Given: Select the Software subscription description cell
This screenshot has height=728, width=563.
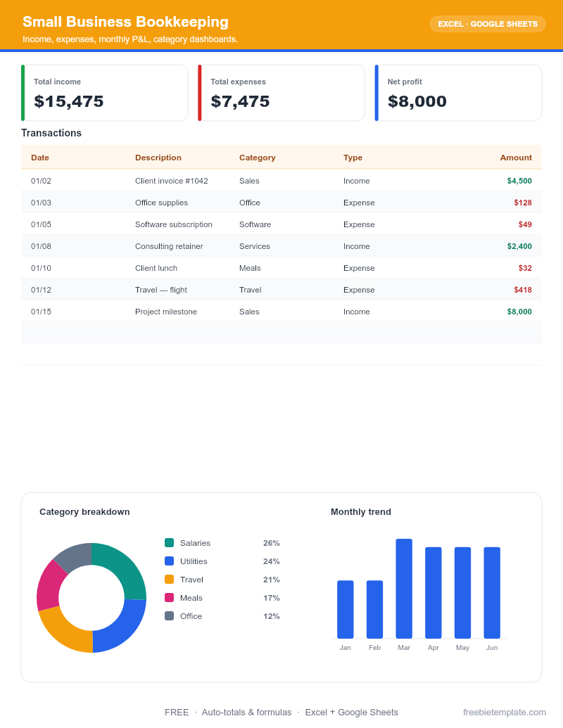Looking at the screenshot, I should click(x=173, y=224).
